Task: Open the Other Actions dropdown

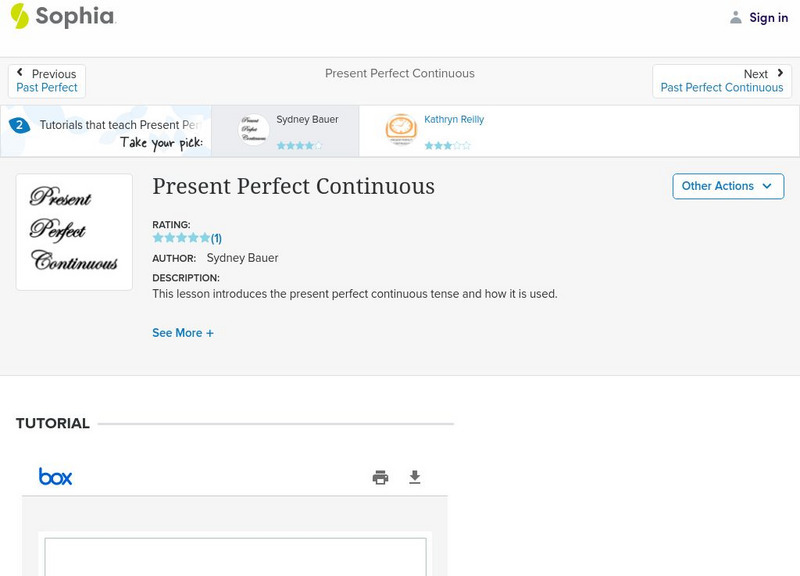Action: (x=727, y=186)
